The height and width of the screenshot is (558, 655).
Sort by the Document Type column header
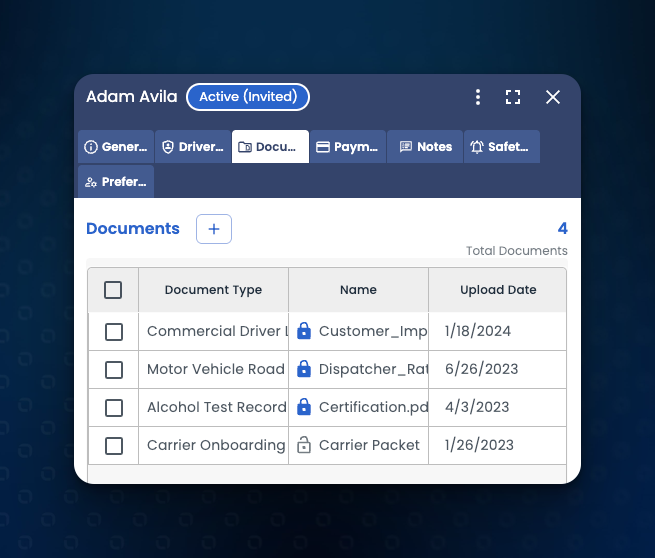tap(213, 290)
